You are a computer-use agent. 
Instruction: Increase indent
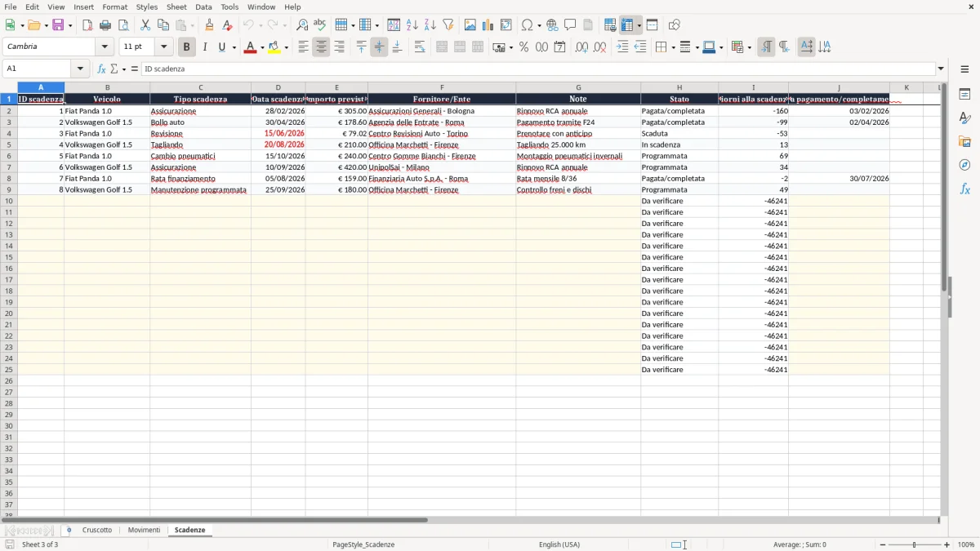pos(622,47)
